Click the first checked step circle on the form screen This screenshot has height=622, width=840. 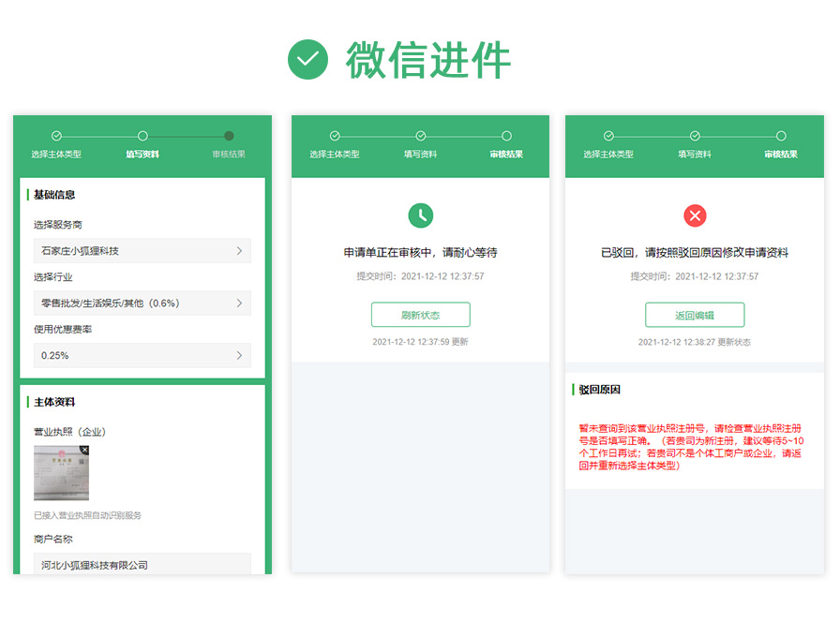[56, 136]
